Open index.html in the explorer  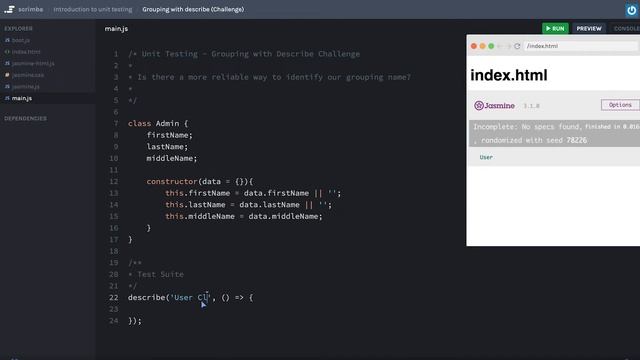(26, 51)
